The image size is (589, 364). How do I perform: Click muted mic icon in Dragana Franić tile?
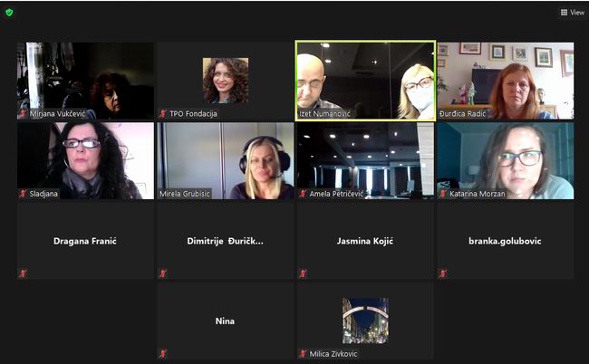(x=24, y=273)
